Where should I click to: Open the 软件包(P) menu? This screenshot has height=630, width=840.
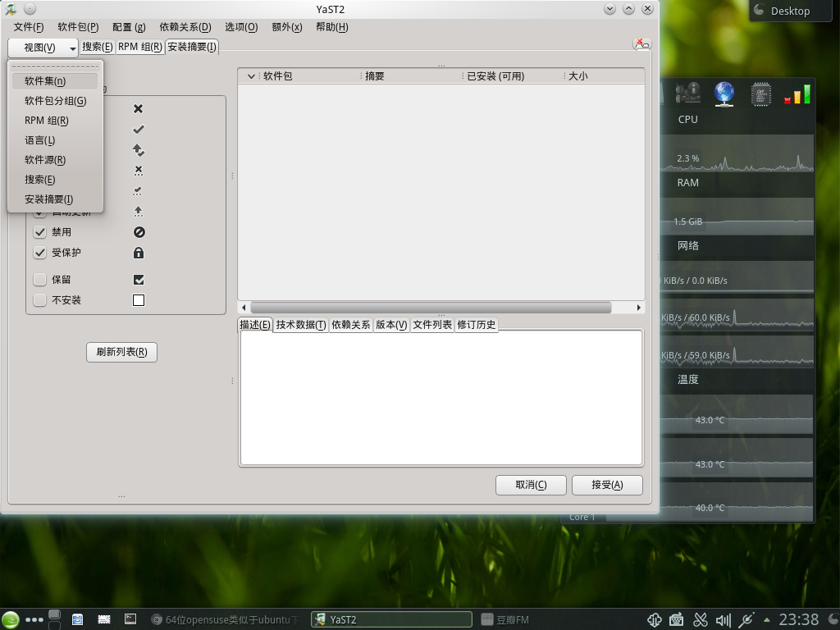78,27
